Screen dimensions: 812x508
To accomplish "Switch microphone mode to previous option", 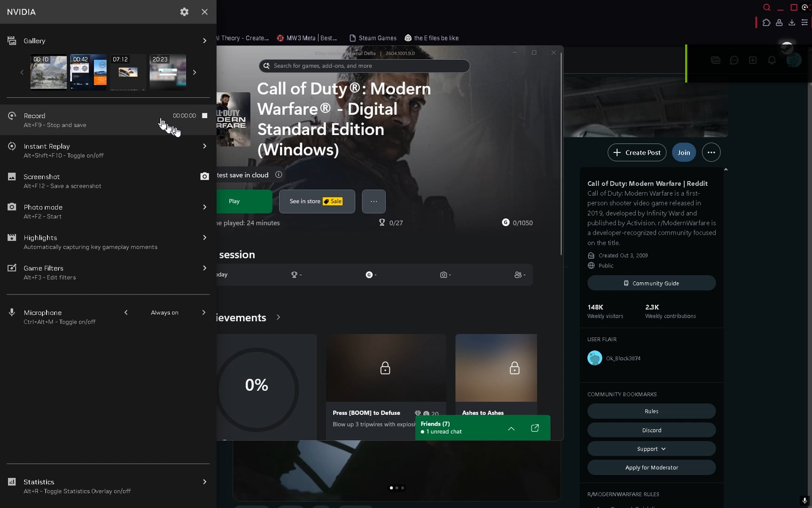I will [x=126, y=312].
